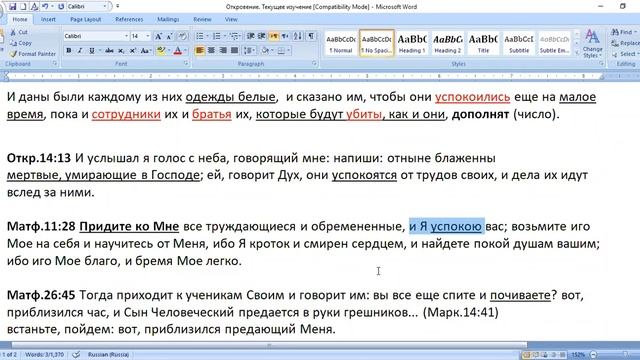Toggle Center alignment
Image resolution: width=640 pixels, height=360 pixels.
click(x=211, y=51)
